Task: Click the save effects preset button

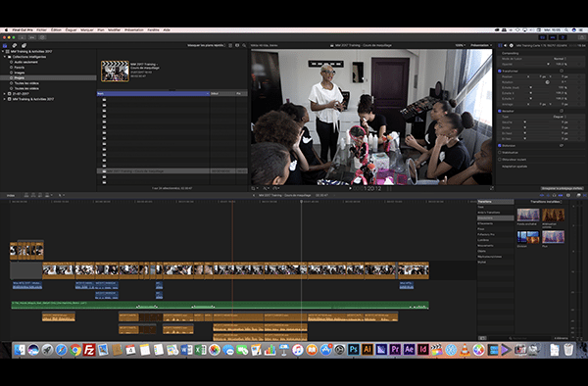Action: (x=562, y=188)
